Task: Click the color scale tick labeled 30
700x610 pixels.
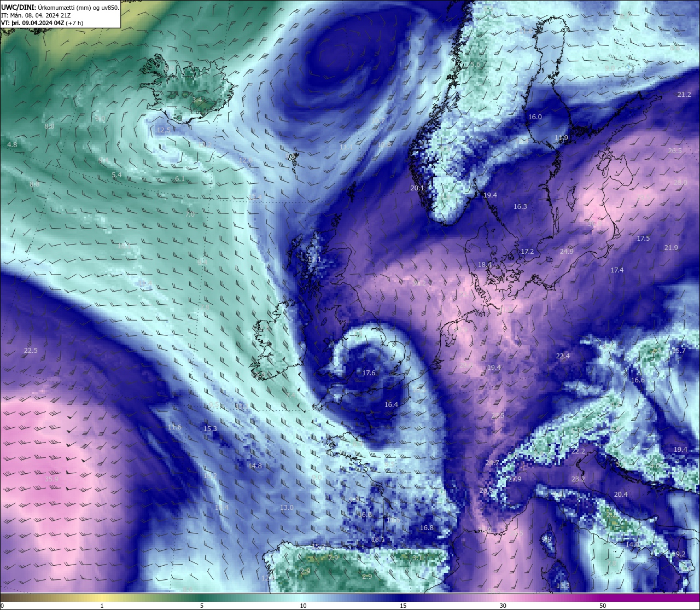Action: tap(503, 606)
